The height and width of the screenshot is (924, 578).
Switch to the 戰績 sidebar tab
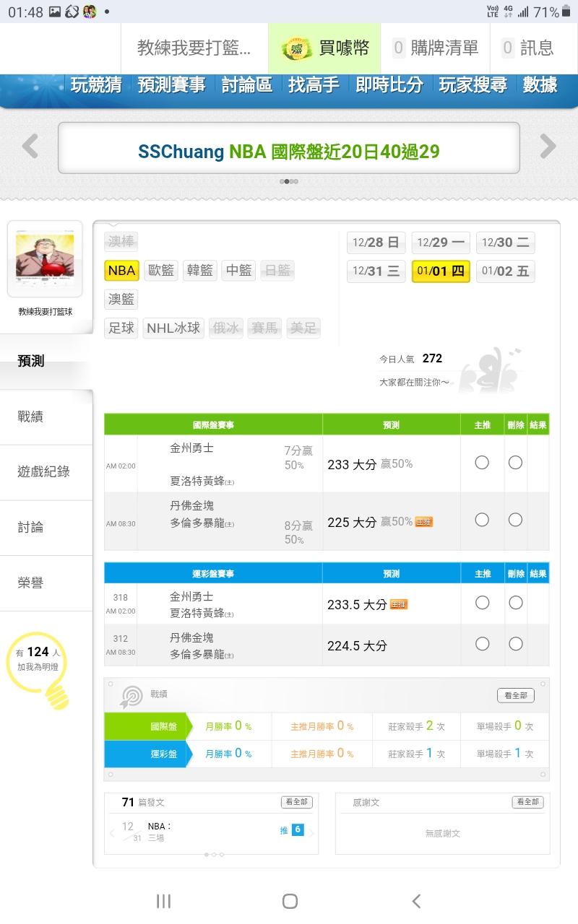(x=31, y=417)
